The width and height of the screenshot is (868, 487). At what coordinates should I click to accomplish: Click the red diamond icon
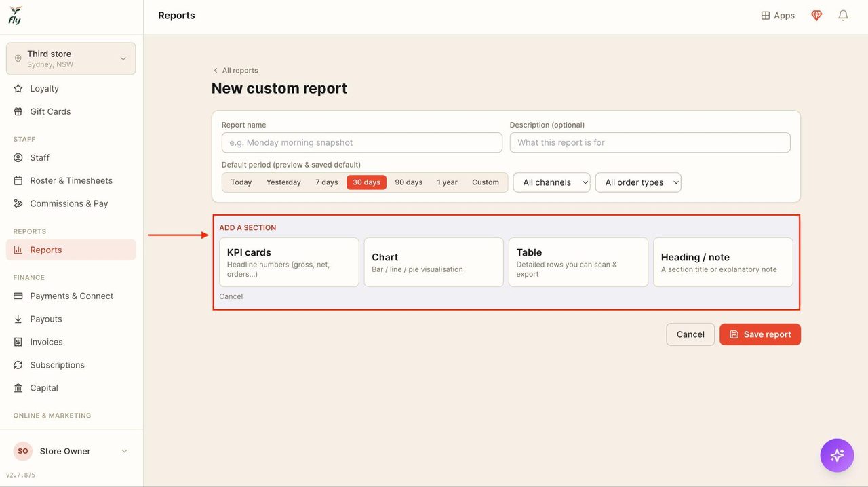click(x=816, y=16)
